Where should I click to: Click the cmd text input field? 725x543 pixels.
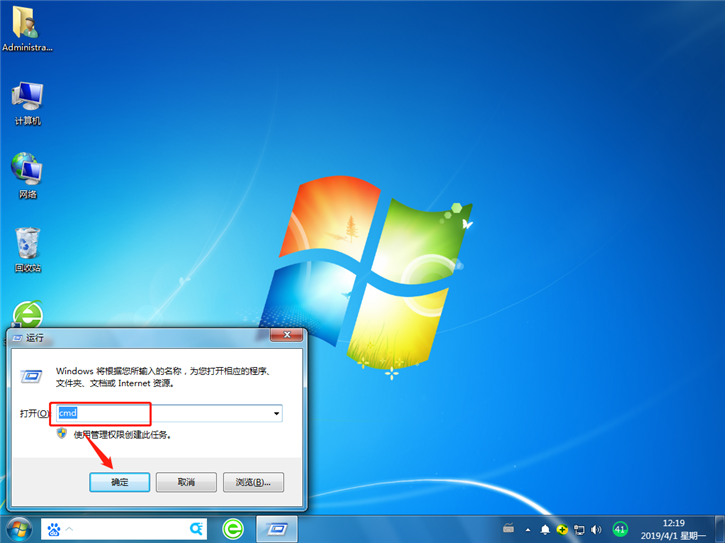click(165, 413)
